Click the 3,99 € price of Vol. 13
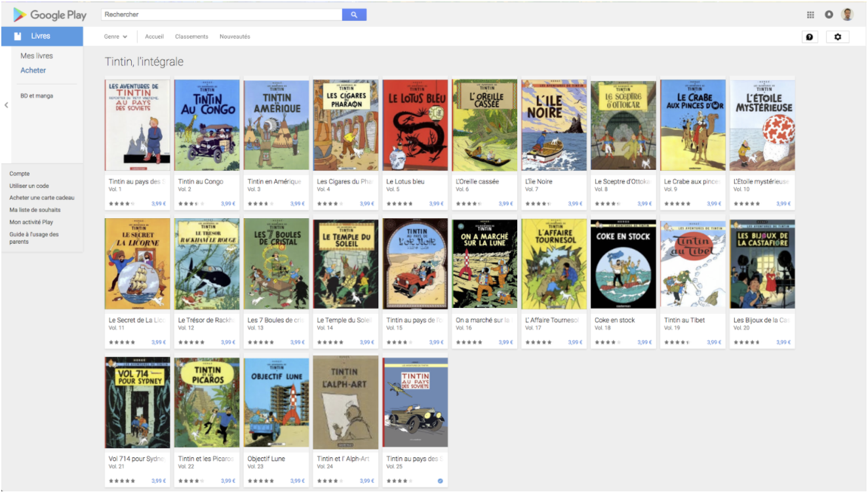The height and width of the screenshot is (494, 868). coord(297,342)
